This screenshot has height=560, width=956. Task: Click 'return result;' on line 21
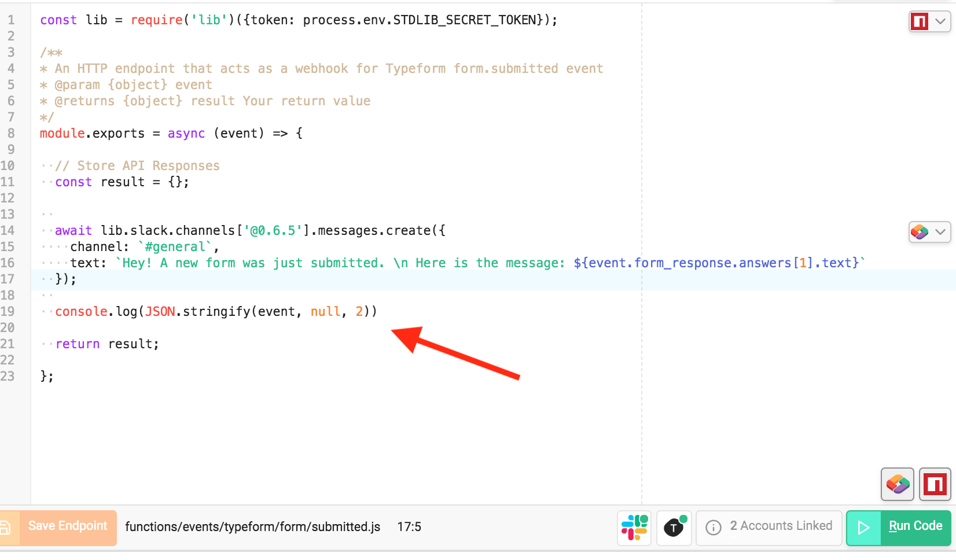(x=107, y=344)
